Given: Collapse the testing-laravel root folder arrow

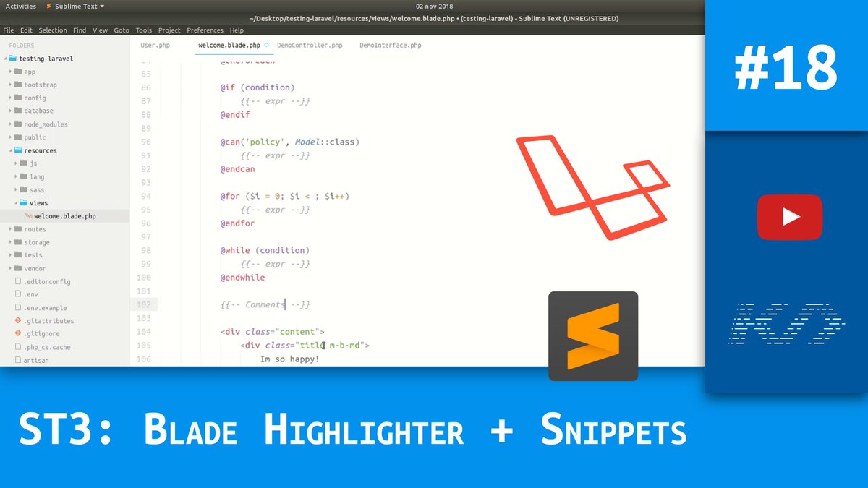Looking at the screenshot, I should coord(4,59).
